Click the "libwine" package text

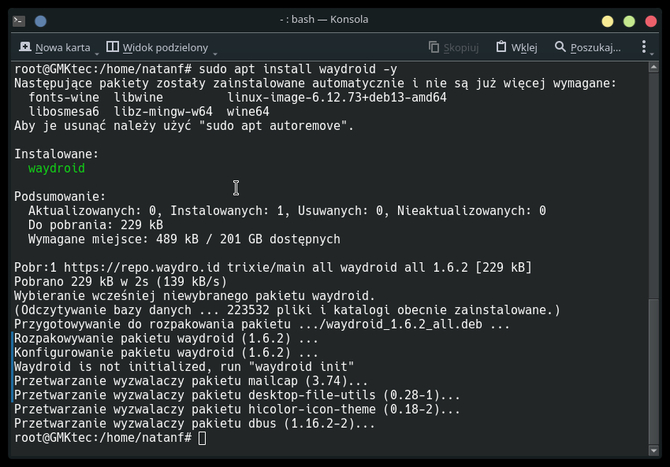138,97
